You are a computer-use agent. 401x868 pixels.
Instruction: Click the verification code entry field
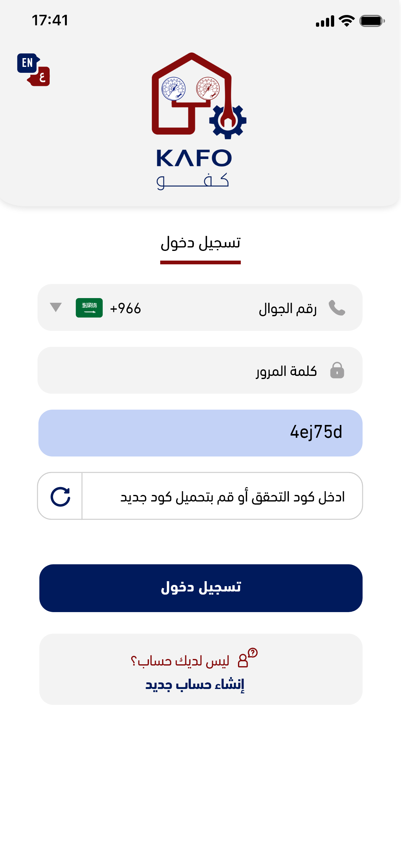222,496
